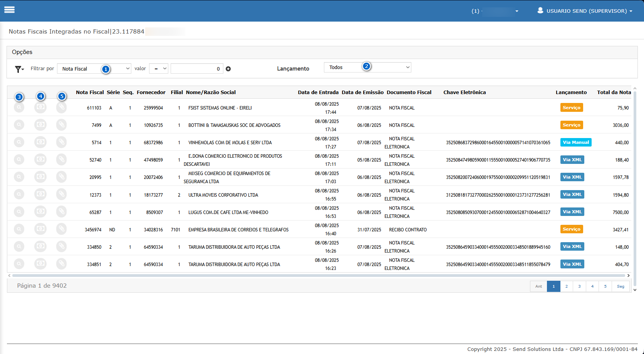
Task: Open the Filtrar por Nota Fiscal dropdown
Action: tap(94, 69)
